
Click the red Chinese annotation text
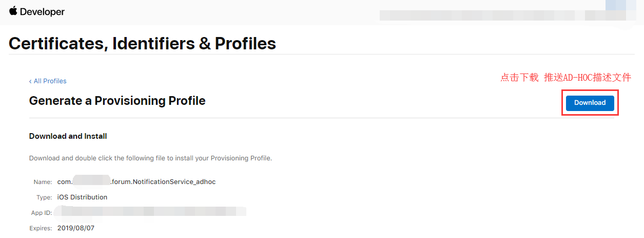click(565, 78)
